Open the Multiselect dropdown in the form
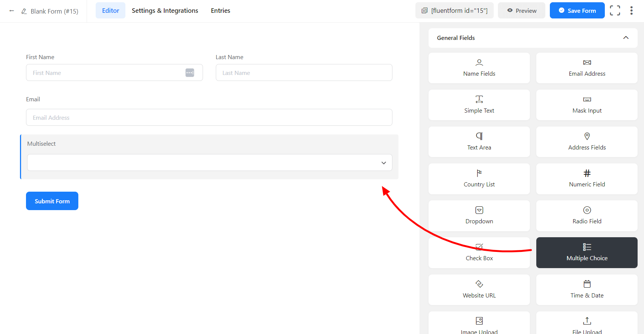 [209, 163]
